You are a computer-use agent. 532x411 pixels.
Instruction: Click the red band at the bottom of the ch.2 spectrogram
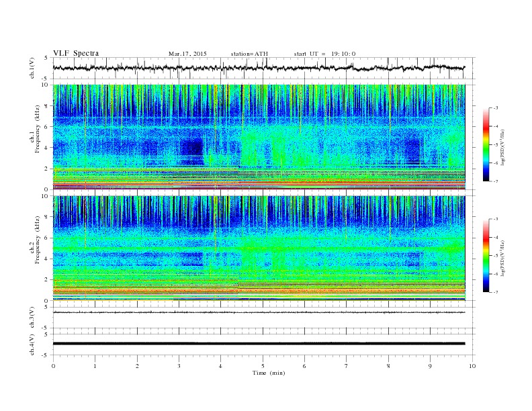pos(259,291)
